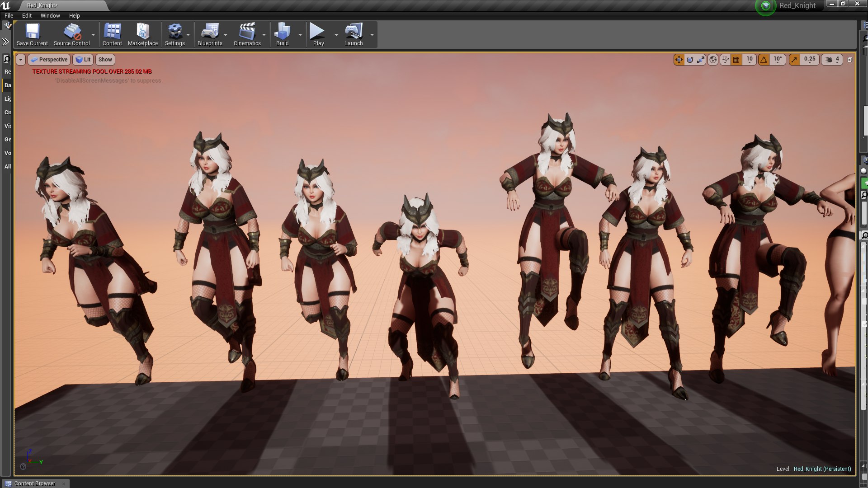Open the Window menu
Screen dimensions: 868x488
point(50,15)
